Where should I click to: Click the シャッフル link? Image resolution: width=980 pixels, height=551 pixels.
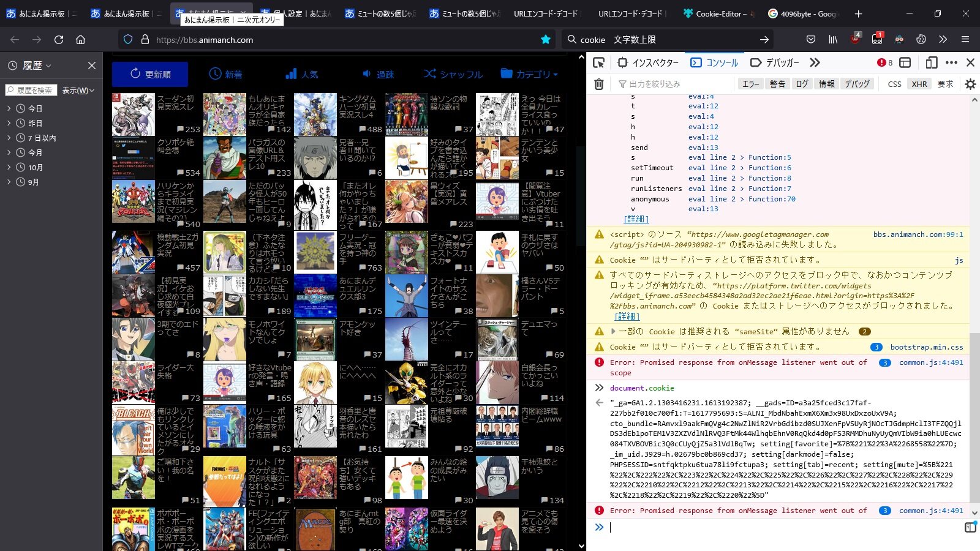(x=453, y=74)
